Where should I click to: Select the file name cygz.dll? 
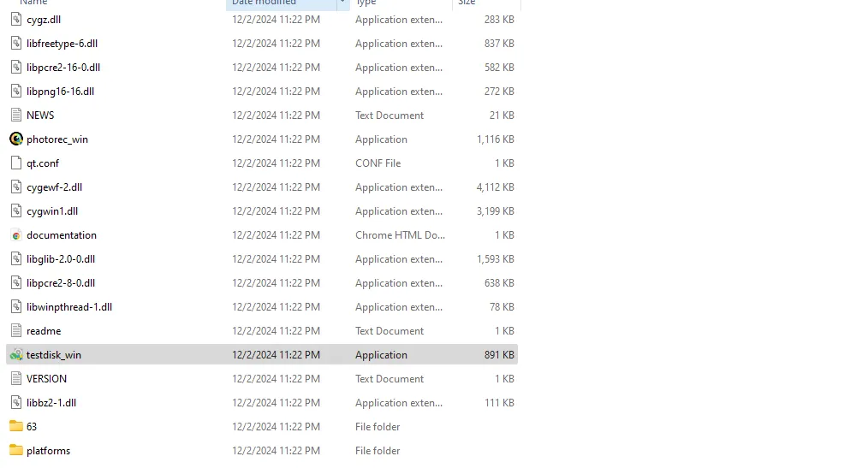pos(44,20)
